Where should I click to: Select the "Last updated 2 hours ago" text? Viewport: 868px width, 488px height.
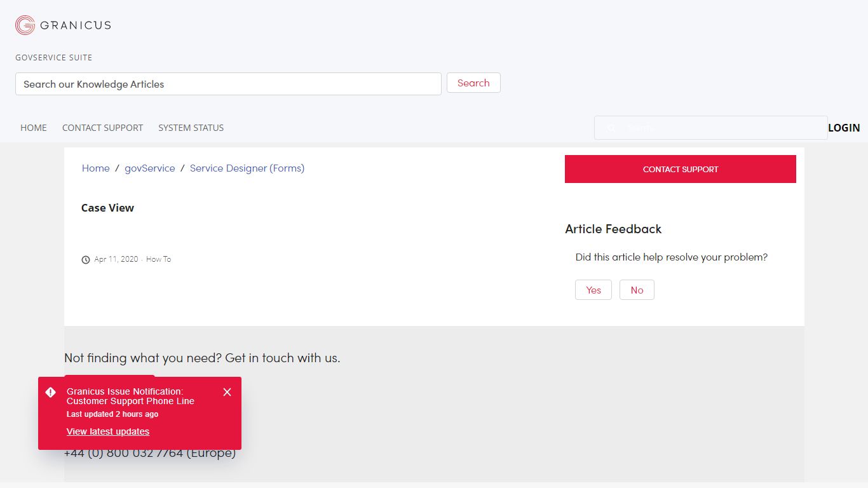(112, 414)
